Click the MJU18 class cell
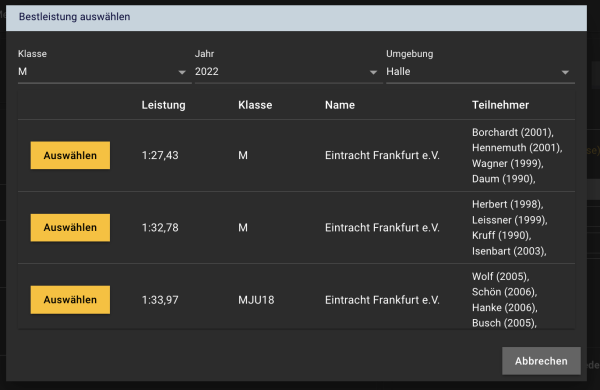Viewport: 600px width, 390px height. pos(256,300)
